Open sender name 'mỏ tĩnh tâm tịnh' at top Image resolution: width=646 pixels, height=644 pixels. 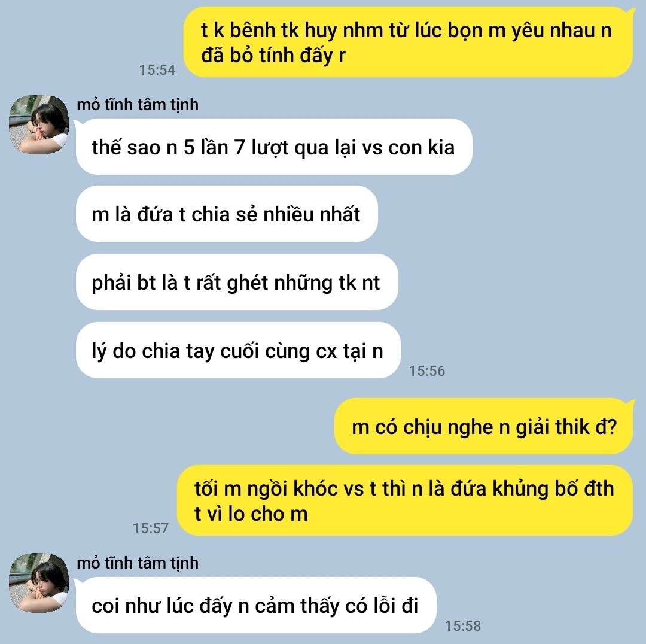click(x=138, y=104)
